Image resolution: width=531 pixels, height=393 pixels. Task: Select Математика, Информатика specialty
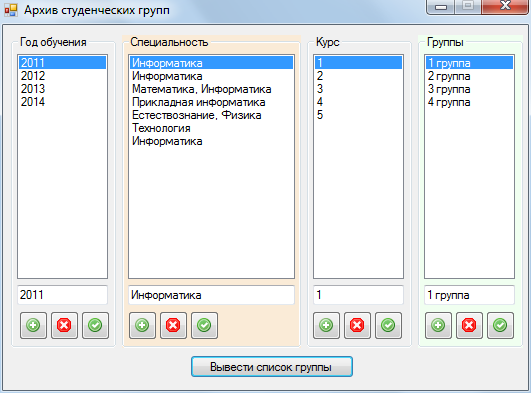click(212, 89)
